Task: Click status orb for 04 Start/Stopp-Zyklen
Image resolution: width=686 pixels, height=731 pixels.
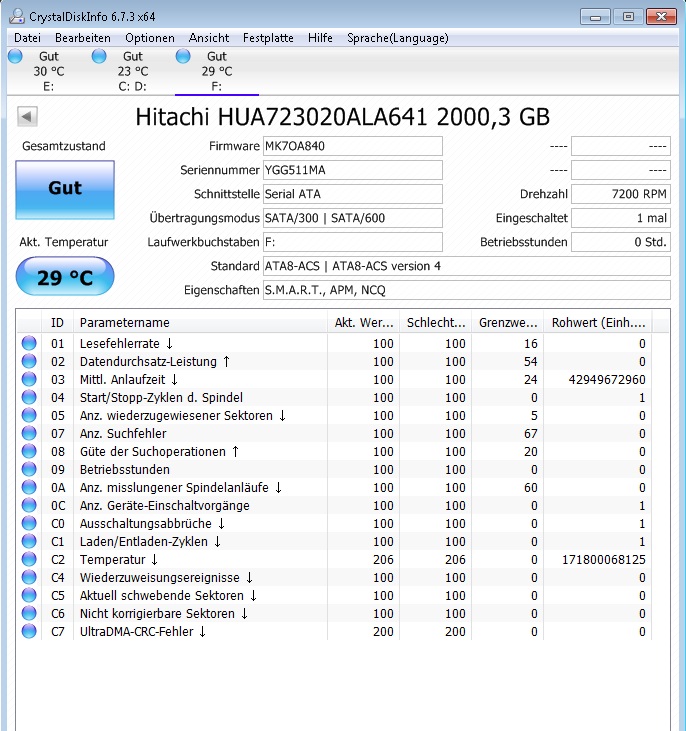Action: pos(29,397)
